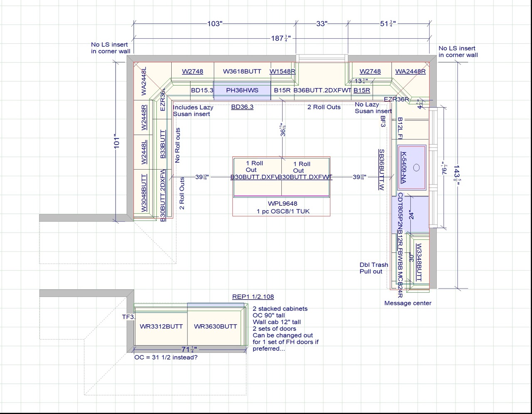Click the WA2448R corner cabinet label

(x=410, y=71)
